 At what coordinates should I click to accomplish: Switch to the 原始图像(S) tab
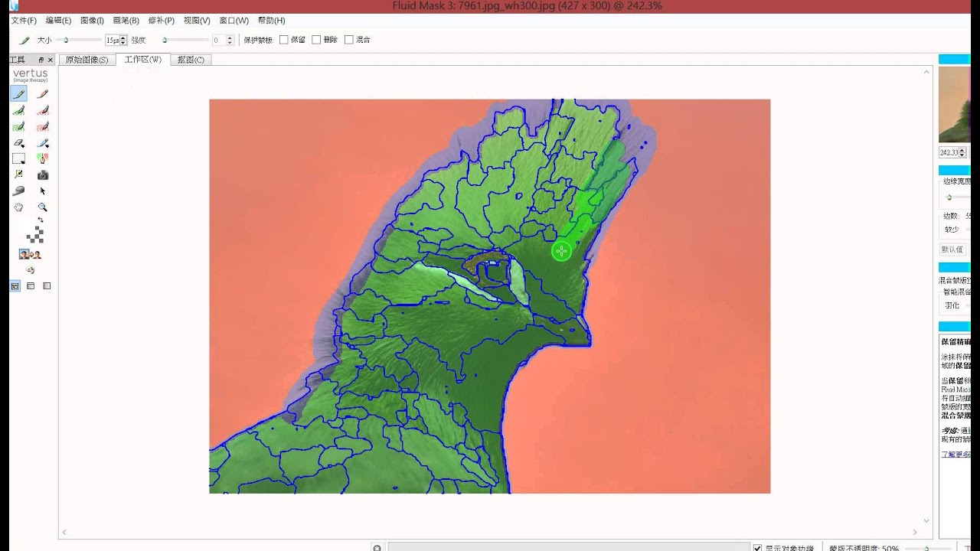(x=87, y=60)
